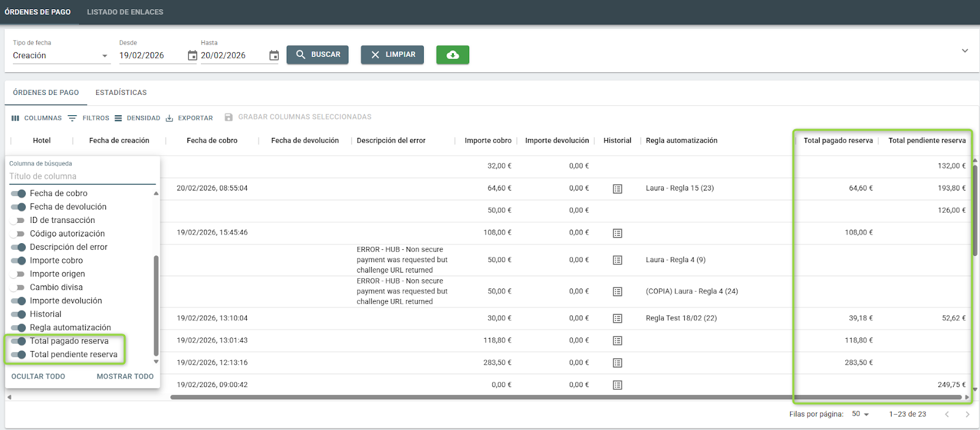Enable the ID de transacción column switch

pos(18,221)
